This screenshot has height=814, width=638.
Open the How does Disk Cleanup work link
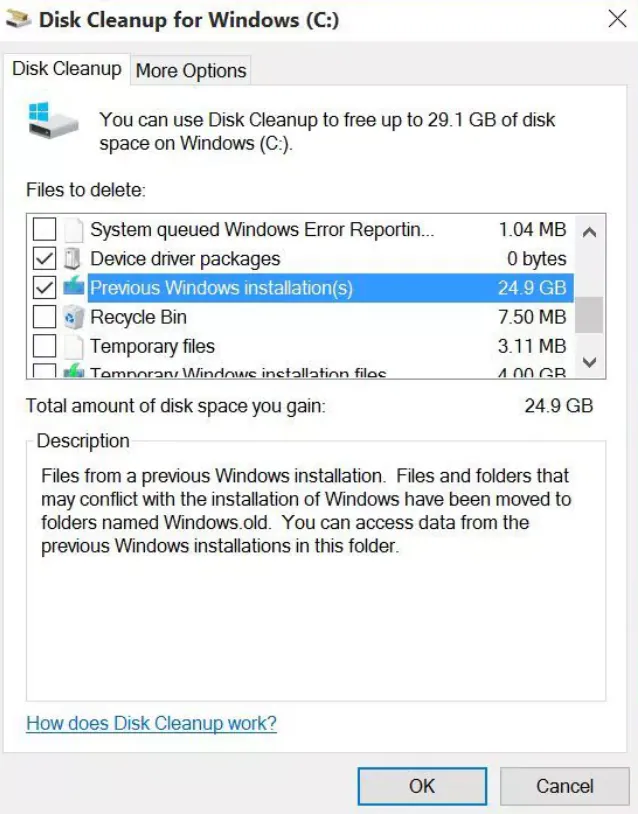point(151,723)
